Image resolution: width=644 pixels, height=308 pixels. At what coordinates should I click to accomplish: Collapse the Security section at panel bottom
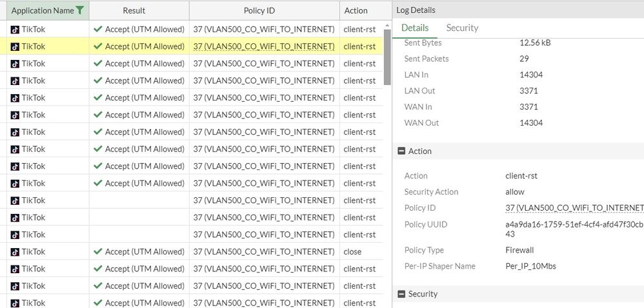coord(399,294)
